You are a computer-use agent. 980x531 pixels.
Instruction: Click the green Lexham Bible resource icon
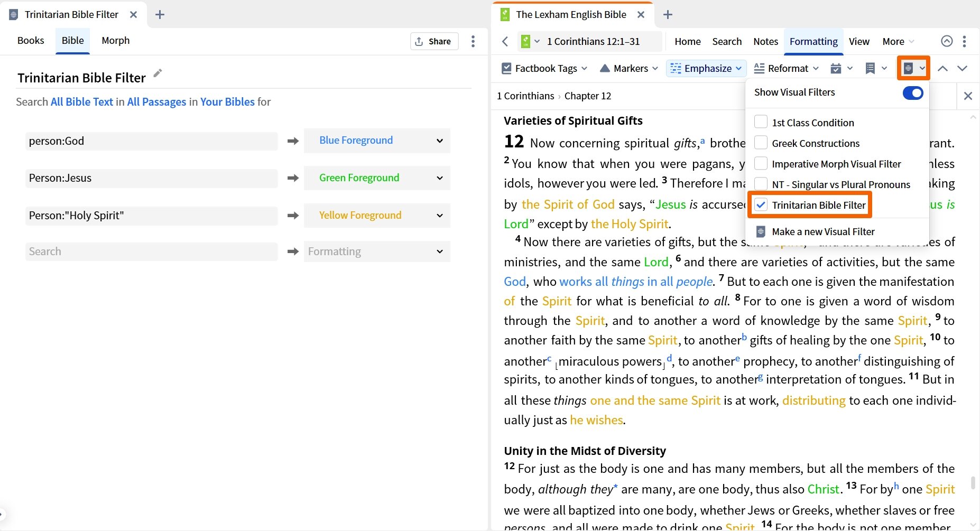point(525,41)
